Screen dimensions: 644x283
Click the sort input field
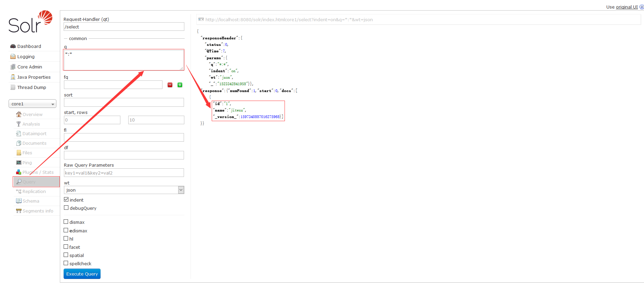coord(124,102)
